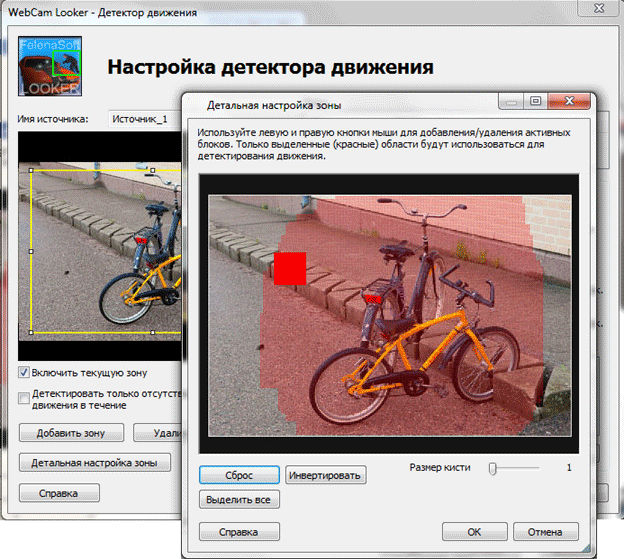Select all blocks with Выделить все
The width and height of the screenshot is (624, 559).
239,500
